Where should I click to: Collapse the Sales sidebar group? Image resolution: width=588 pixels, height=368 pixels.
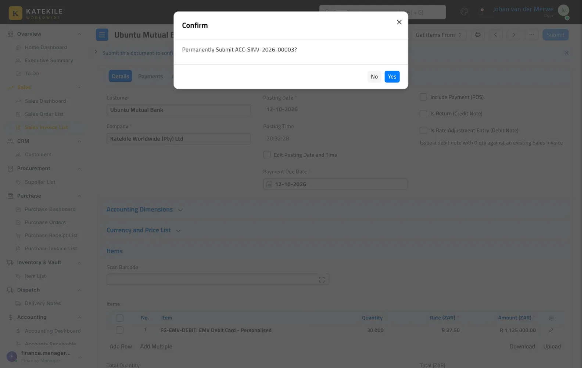tap(79, 88)
